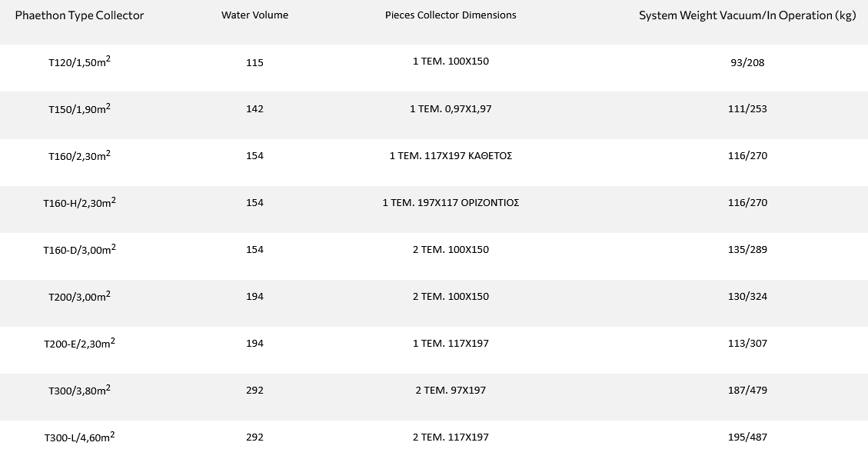This screenshot has height=459, width=868.
Task: Select the T160-H/2,30m² row label
Action: pos(79,203)
